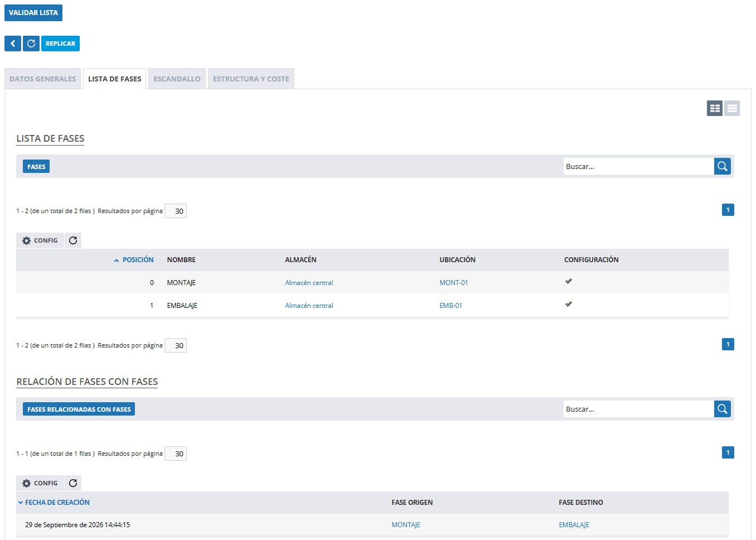The width and height of the screenshot is (756, 540).
Task: Click the VALIDAR LISTA button
Action: [33, 13]
